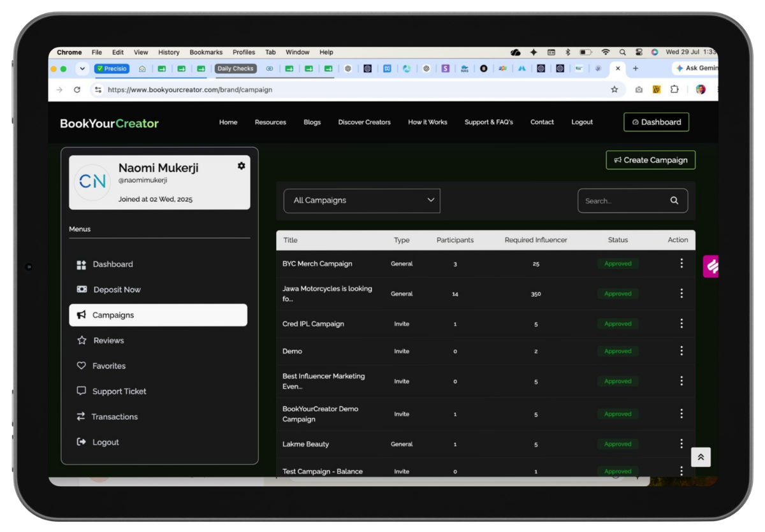Open action menu for Demo campaign row

681,351
